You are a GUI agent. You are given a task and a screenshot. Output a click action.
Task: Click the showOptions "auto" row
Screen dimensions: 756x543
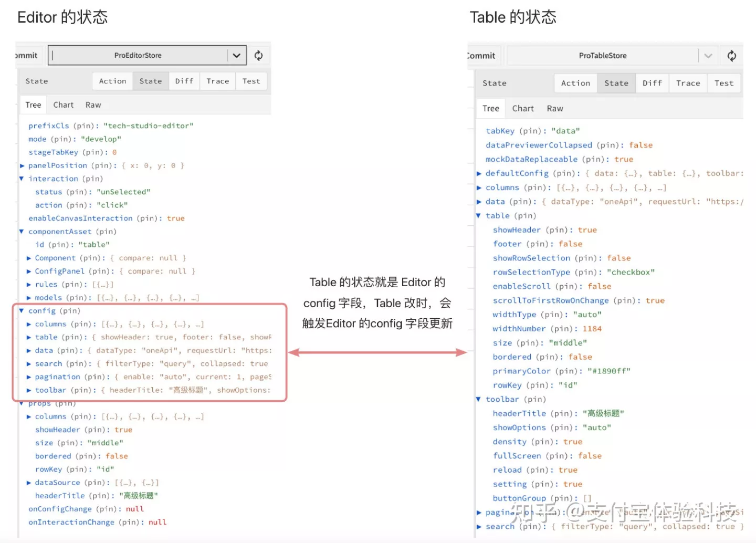[552, 427]
